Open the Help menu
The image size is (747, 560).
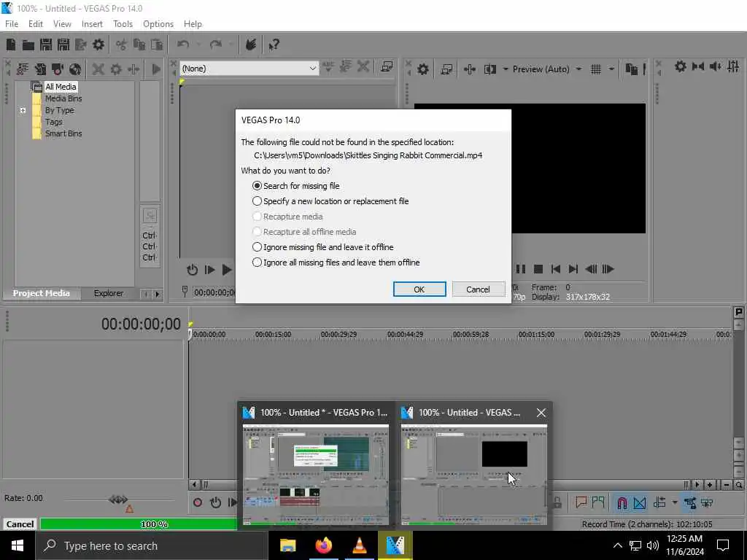click(193, 24)
